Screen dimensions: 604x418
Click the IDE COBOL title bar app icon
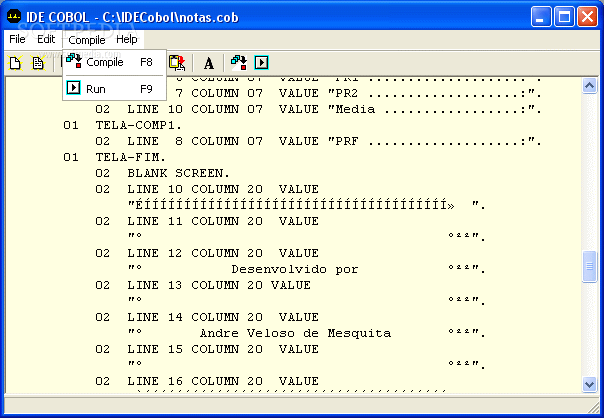click(14, 15)
